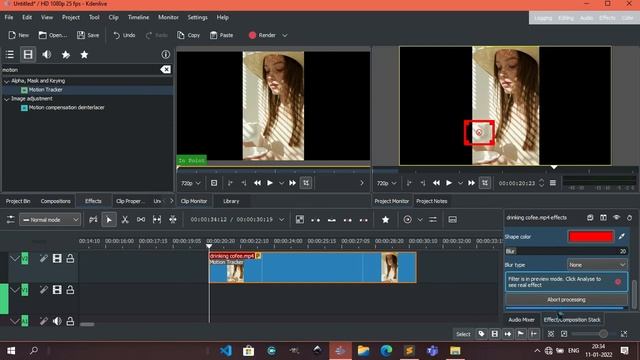This screenshot has height=360, width=640.
Task: Show video effects category
Action: pyautogui.click(x=28, y=54)
